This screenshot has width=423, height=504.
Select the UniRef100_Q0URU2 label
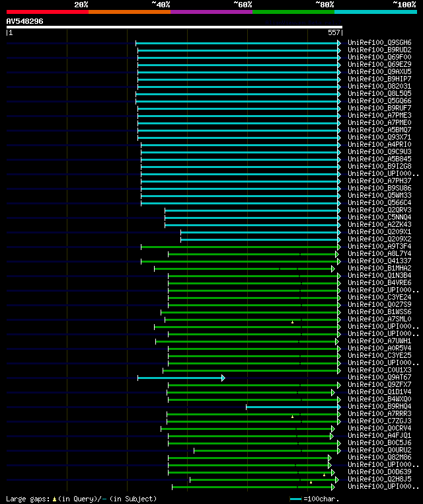379,450
